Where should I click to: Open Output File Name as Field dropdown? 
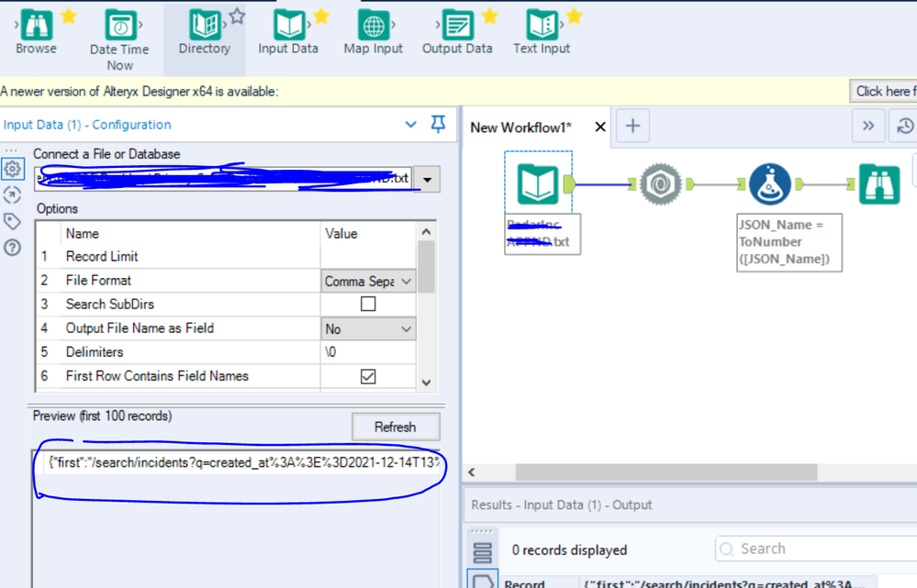[368, 328]
